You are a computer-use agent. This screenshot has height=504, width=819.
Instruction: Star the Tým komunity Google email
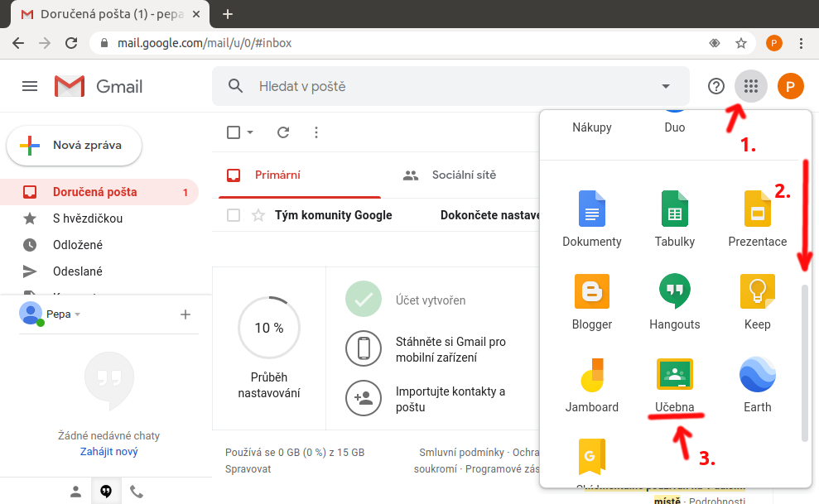coord(258,215)
